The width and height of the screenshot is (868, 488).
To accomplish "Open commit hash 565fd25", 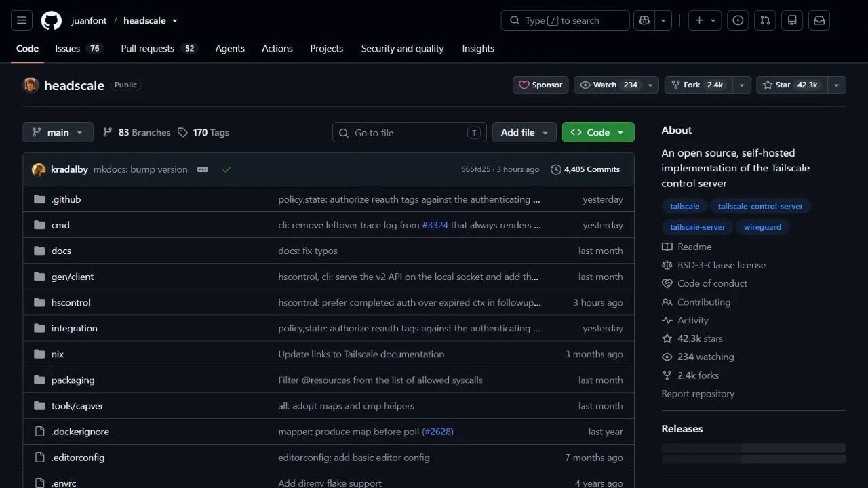I will click(x=475, y=169).
